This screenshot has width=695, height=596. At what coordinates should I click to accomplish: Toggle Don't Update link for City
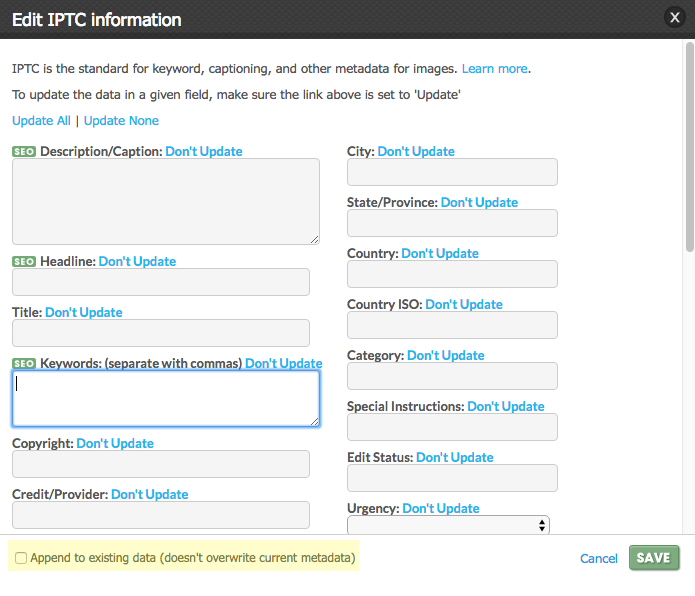(416, 152)
